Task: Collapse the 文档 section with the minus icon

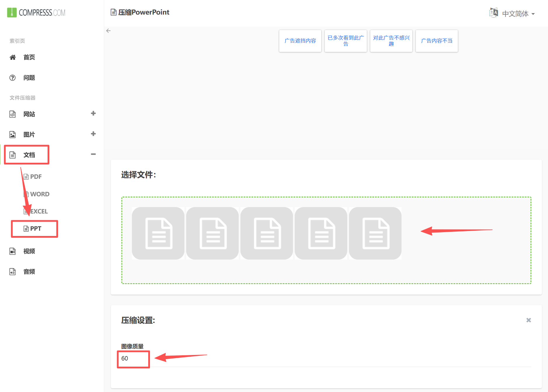Action: coord(93,154)
